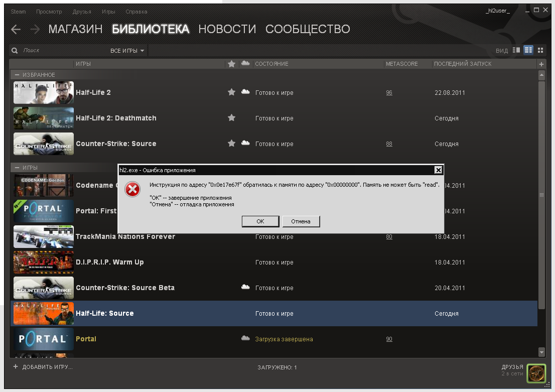Go to the МАГАЗИН tab
The width and height of the screenshot is (555, 392).
click(x=75, y=29)
